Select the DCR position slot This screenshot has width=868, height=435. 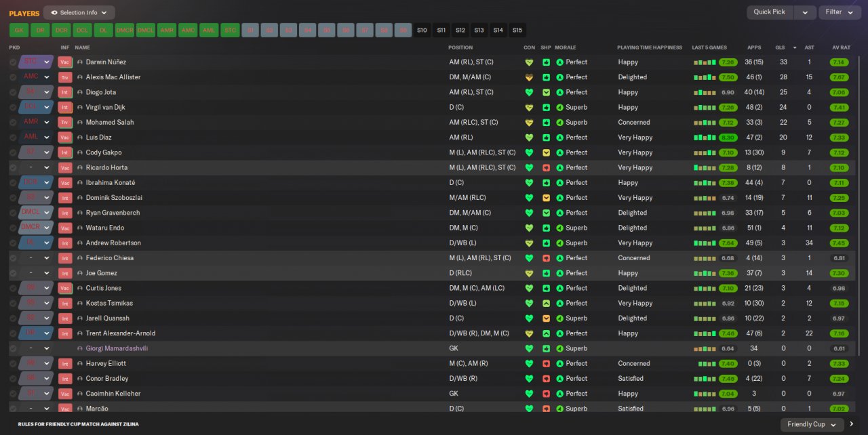tap(61, 30)
